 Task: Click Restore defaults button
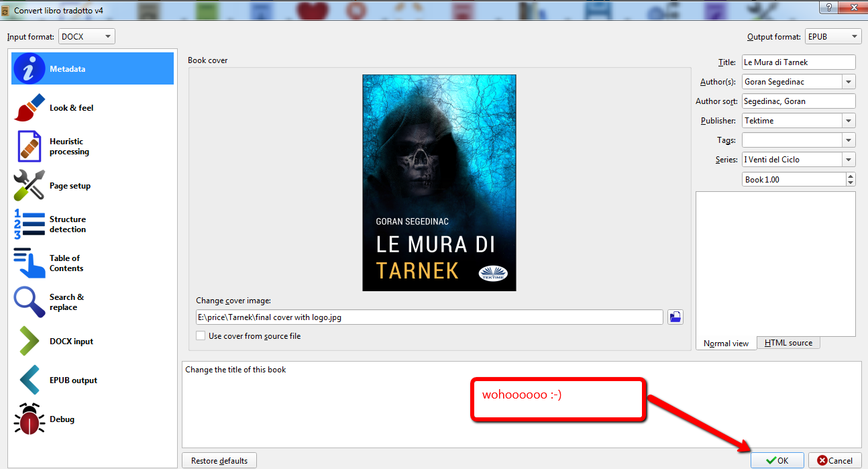click(x=219, y=460)
